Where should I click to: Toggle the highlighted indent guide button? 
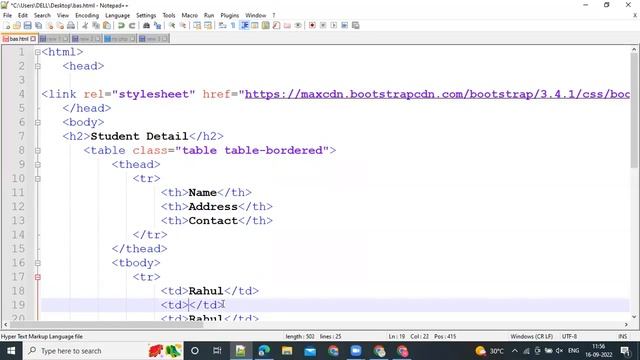coord(244,25)
